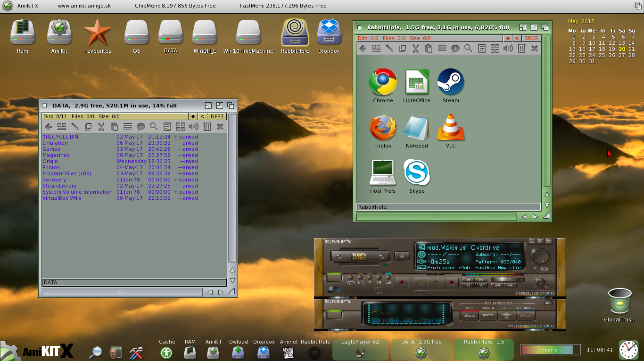
Task: Launch the VLC cone icon
Action: pyautogui.click(x=451, y=127)
